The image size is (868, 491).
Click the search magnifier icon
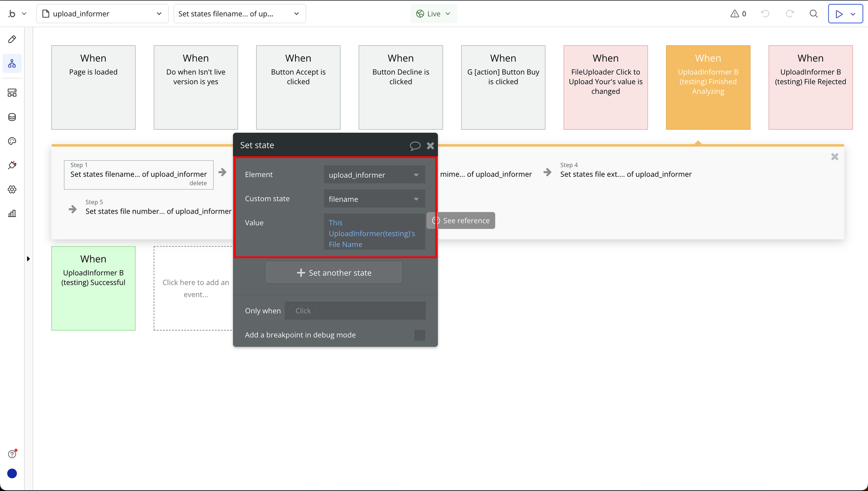point(813,14)
